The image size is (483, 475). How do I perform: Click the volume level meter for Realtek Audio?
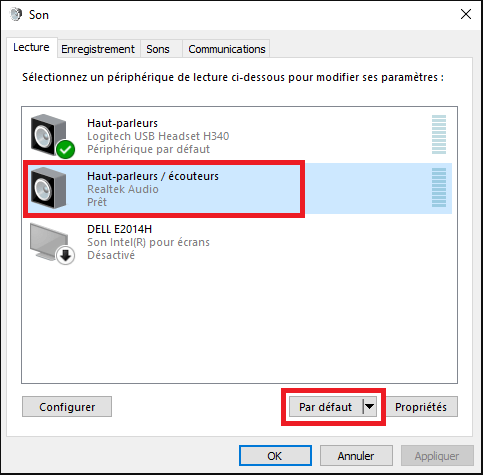pyautogui.click(x=439, y=188)
